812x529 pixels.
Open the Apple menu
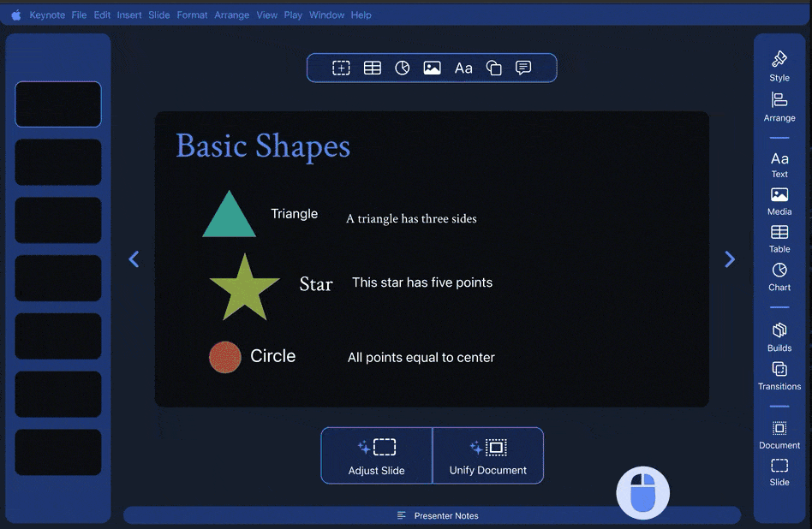pos(16,15)
